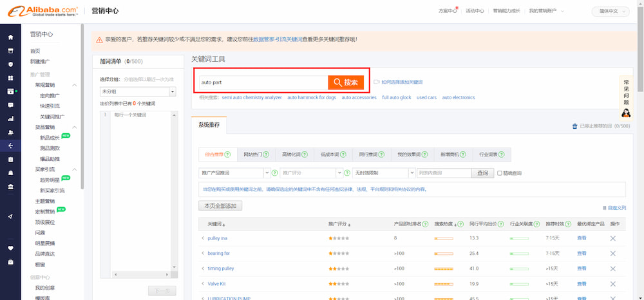644x300 pixels.
Task: Open the bar chart icon in sidebar
Action: click(11, 118)
